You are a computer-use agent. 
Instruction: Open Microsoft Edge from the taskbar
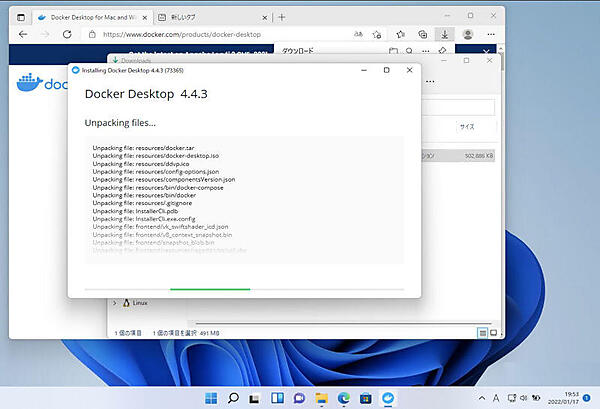click(344, 397)
